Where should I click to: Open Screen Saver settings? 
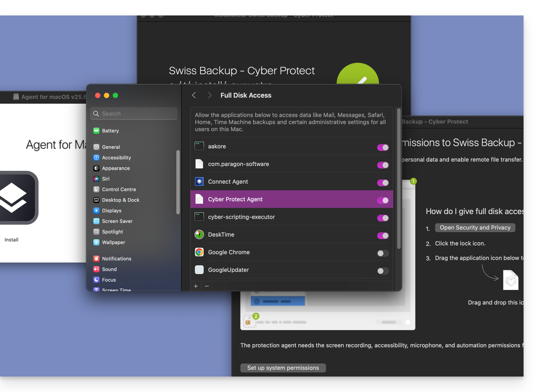pos(113,221)
